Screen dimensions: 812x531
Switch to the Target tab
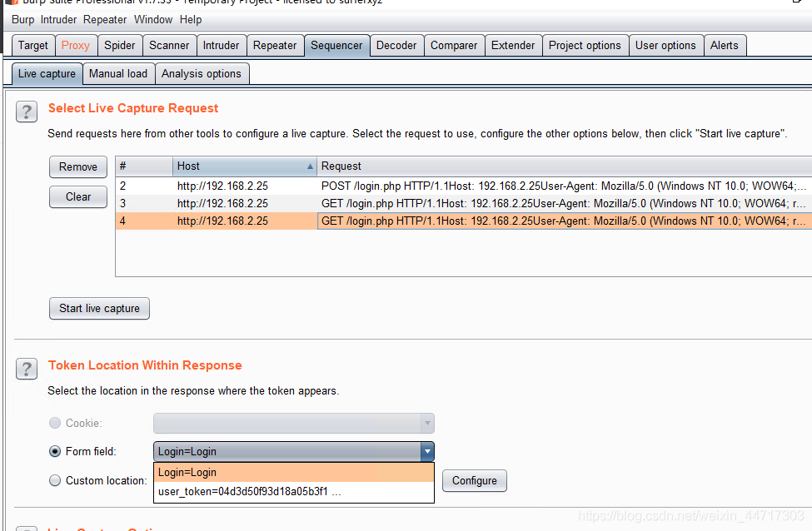click(33, 46)
